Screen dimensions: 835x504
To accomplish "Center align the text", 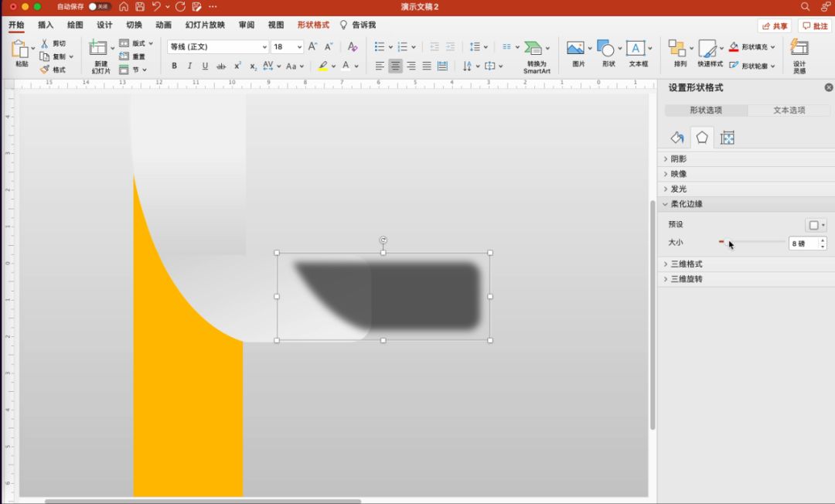I will click(x=395, y=66).
